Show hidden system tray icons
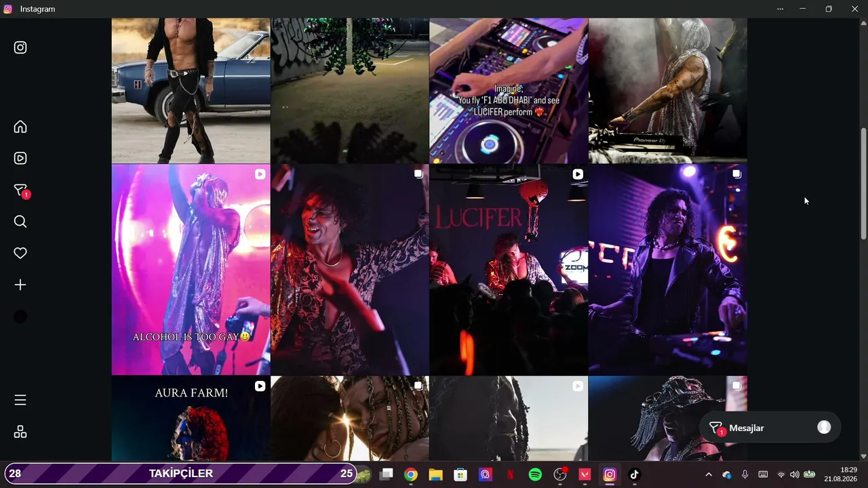This screenshot has width=868, height=488. coord(709,474)
